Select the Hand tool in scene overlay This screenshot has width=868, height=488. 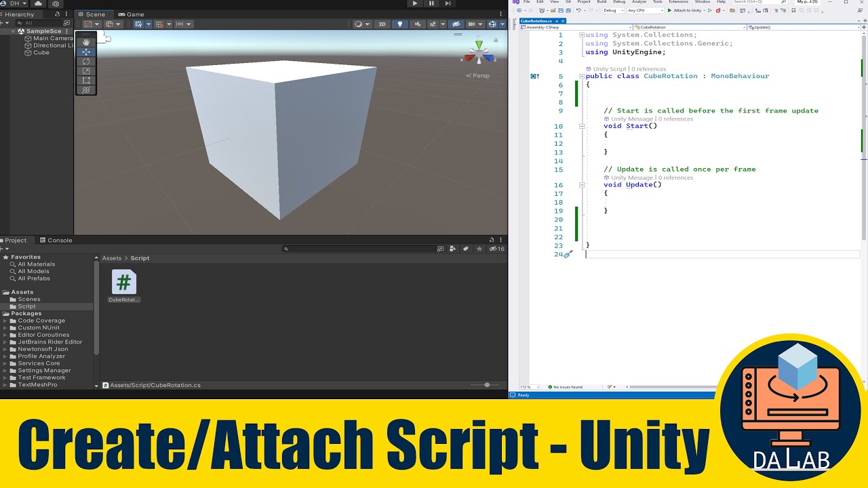click(x=86, y=42)
